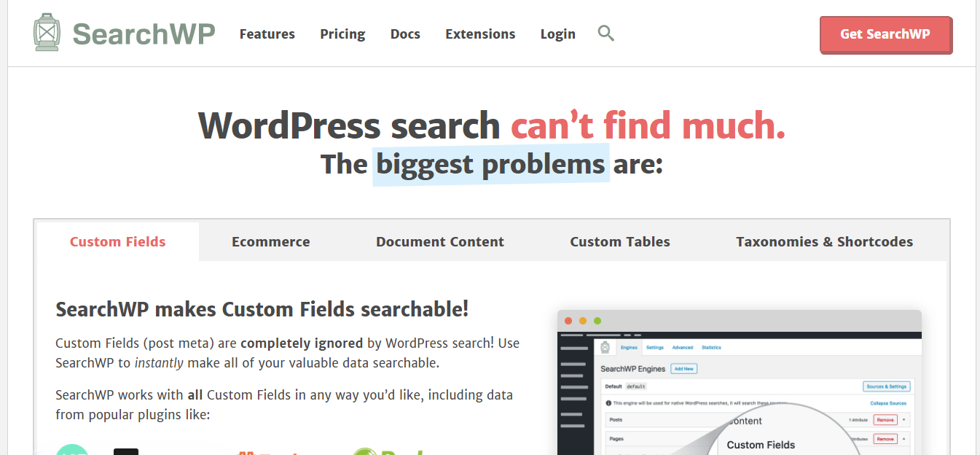Go home via the SearchWP wordmark

point(144,34)
